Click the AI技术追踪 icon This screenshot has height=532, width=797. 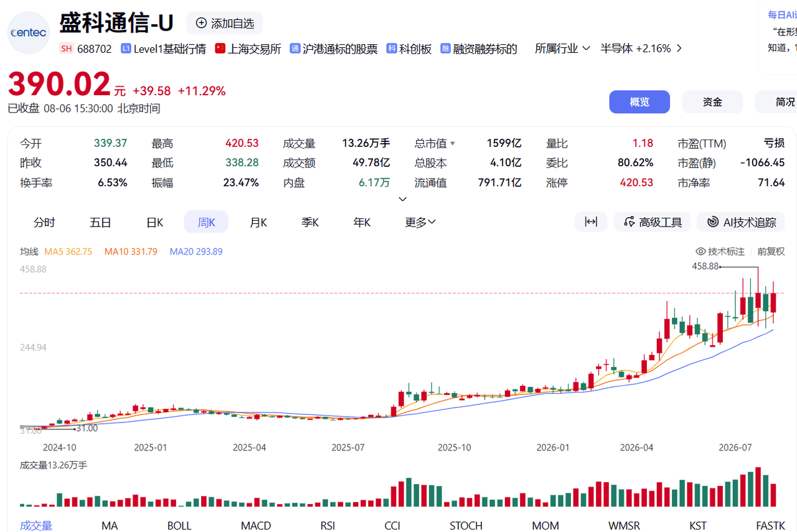coord(712,222)
